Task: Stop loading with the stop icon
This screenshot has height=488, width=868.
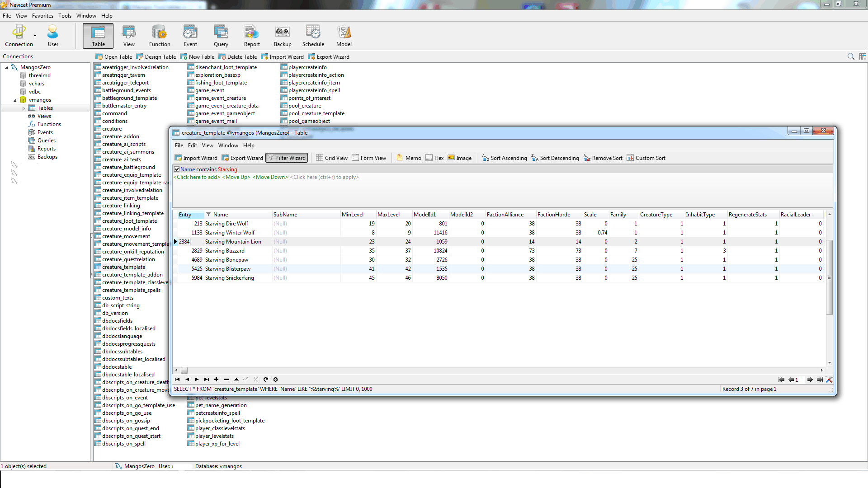Action: [276, 380]
